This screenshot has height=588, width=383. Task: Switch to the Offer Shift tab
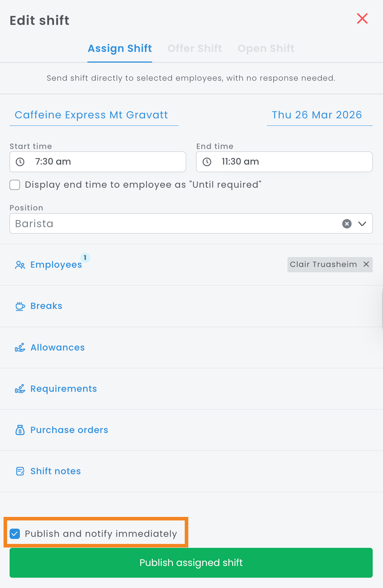(195, 48)
